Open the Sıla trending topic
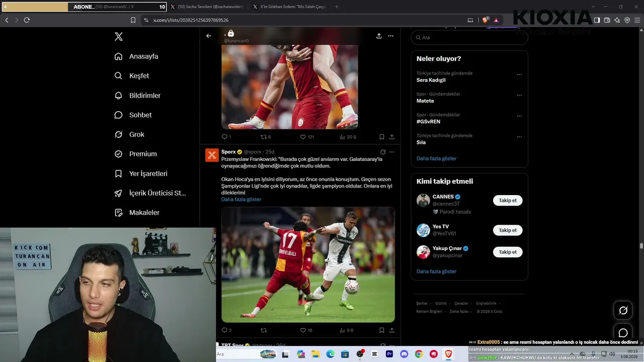 421,142
